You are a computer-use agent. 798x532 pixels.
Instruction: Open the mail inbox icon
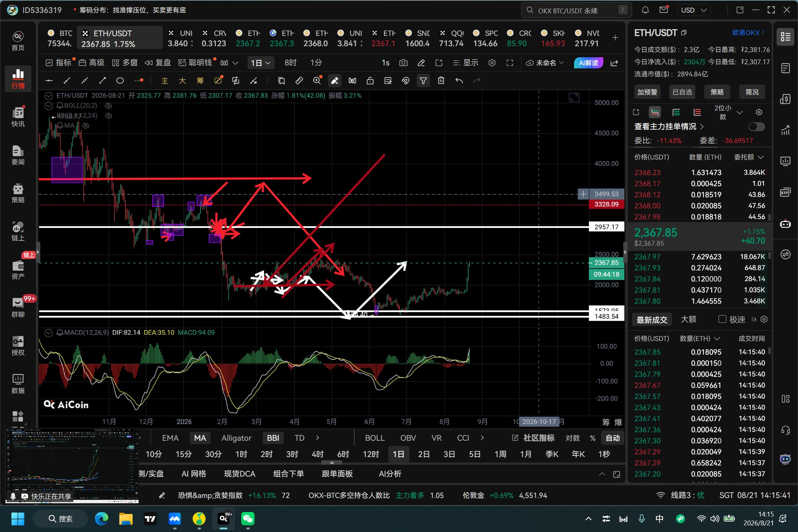(664, 10)
